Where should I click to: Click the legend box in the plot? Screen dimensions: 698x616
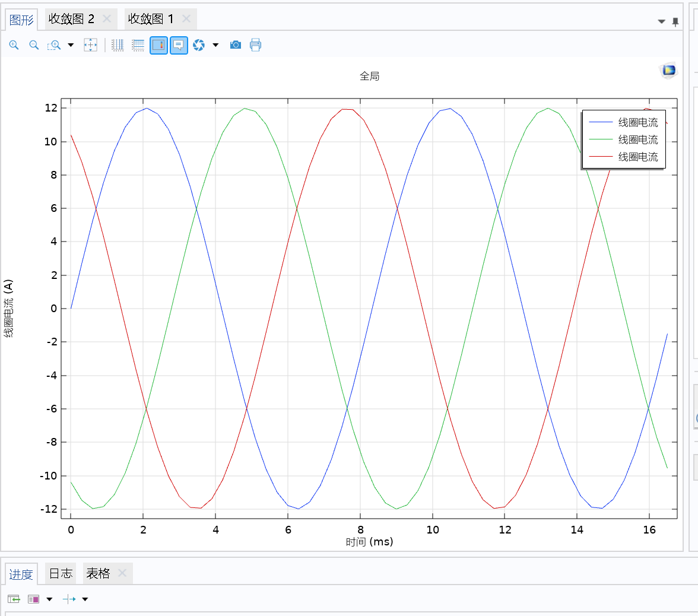(x=623, y=139)
